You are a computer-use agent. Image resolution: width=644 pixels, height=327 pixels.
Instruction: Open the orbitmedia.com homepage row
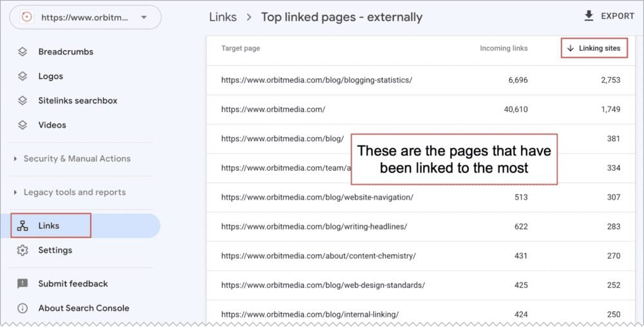coord(421,109)
